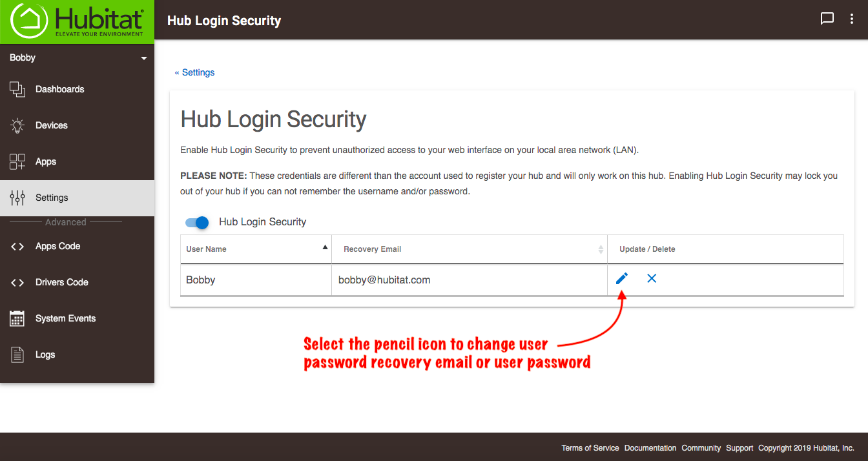Click the System Events calendar icon
The height and width of the screenshot is (461, 868).
(17, 318)
